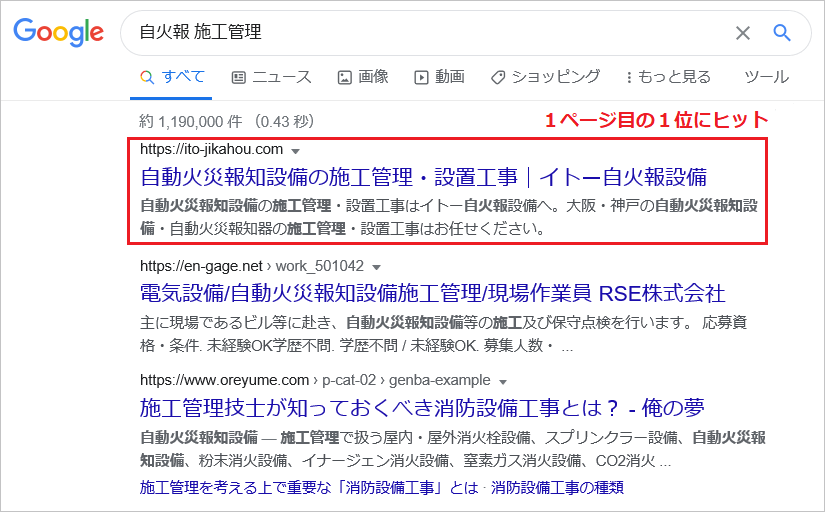Switch to the ニュース tab
Viewport: 825px width, 512px height.
pyautogui.click(x=271, y=77)
